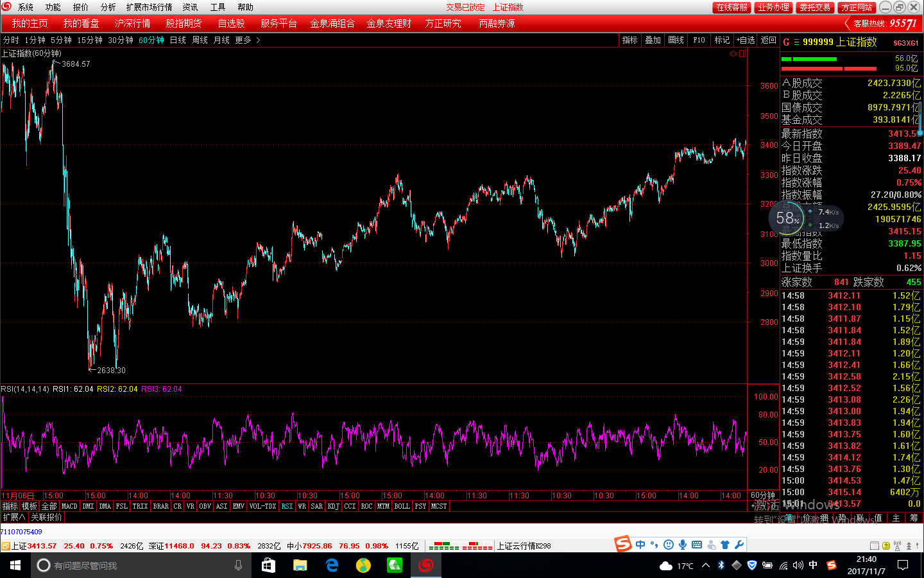924x578 pixels.
Task: Click the yellow info icon in status bar
Action: (x=886, y=546)
